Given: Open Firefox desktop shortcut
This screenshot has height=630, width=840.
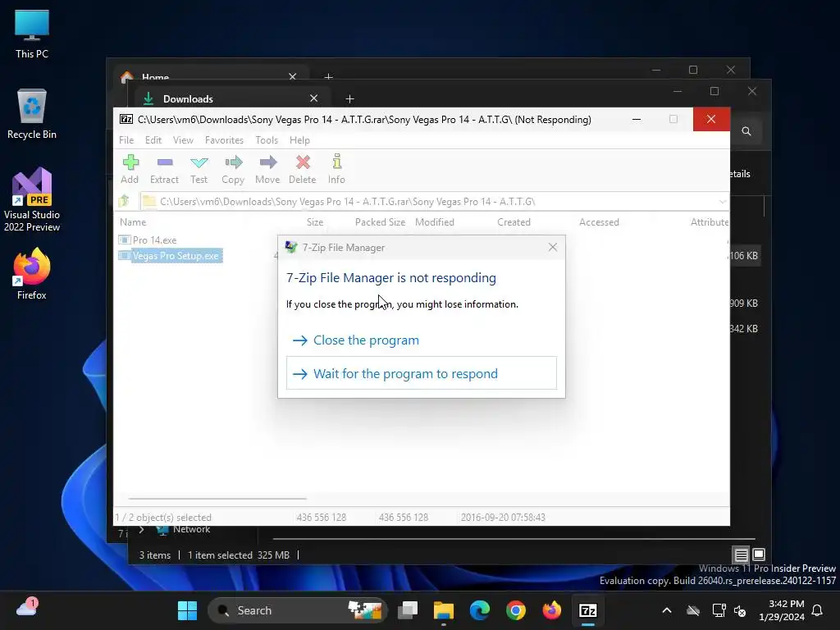Looking at the screenshot, I should point(32,274).
